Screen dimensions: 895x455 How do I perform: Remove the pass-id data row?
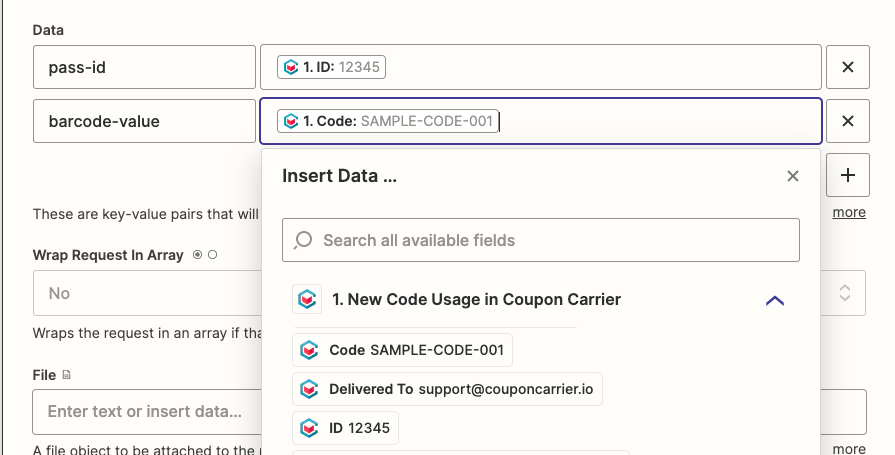pos(848,67)
